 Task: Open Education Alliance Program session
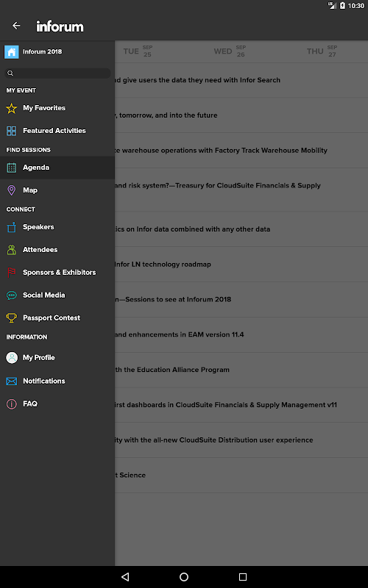pyautogui.click(x=241, y=370)
